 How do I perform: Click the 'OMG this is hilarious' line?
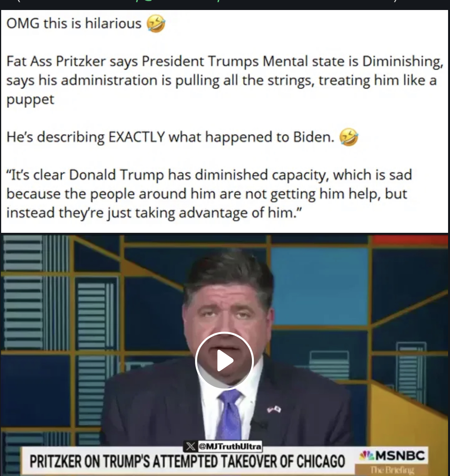coord(74,24)
